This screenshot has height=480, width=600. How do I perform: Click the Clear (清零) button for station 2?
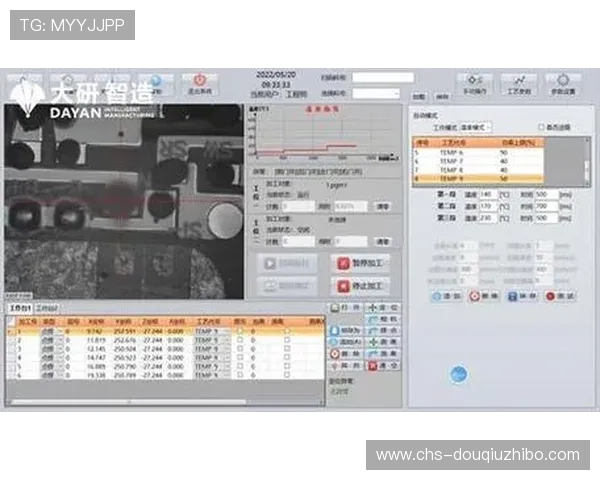[383, 242]
